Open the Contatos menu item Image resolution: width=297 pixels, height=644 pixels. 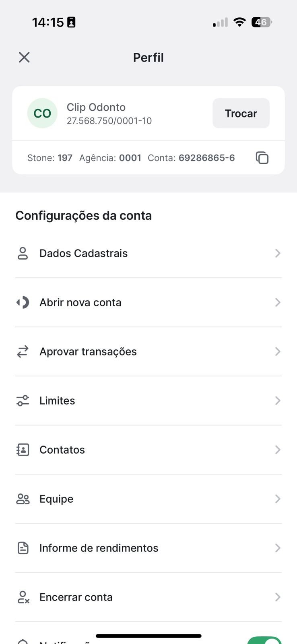pos(62,450)
